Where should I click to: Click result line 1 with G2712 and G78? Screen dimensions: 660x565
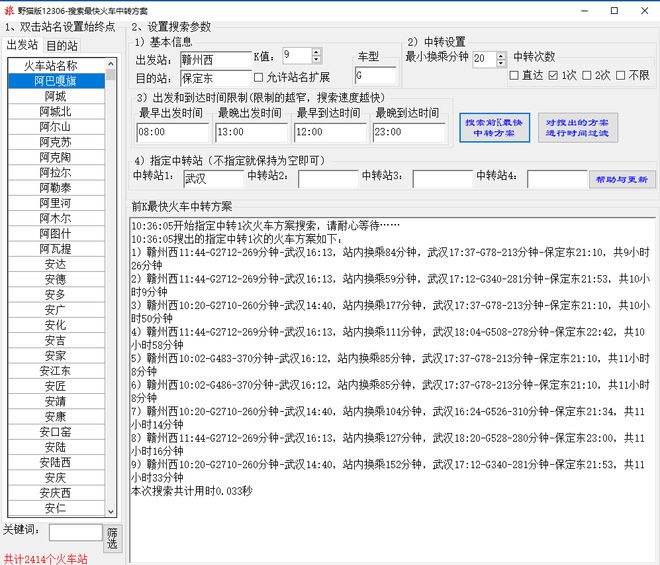click(x=391, y=259)
